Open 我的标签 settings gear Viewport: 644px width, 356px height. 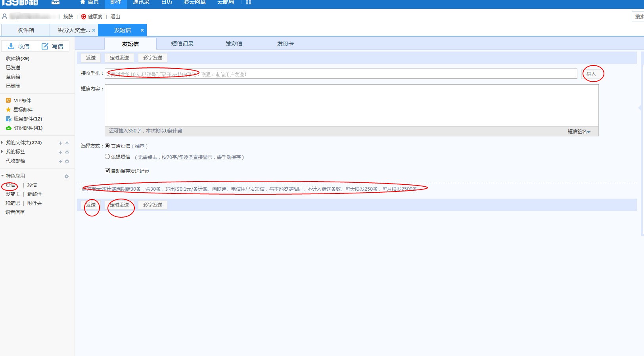click(67, 152)
